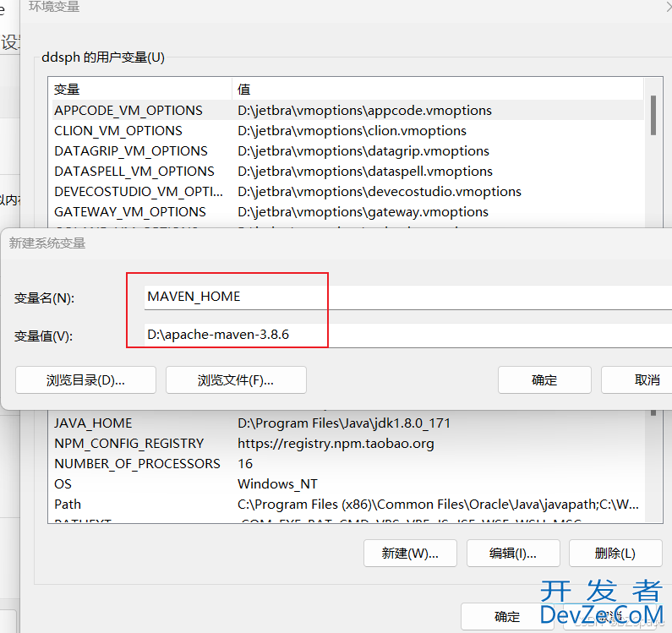This screenshot has width=672, height=633.
Task: Select APPCODE_VM_OPTIONS user variable row
Action: [347, 111]
